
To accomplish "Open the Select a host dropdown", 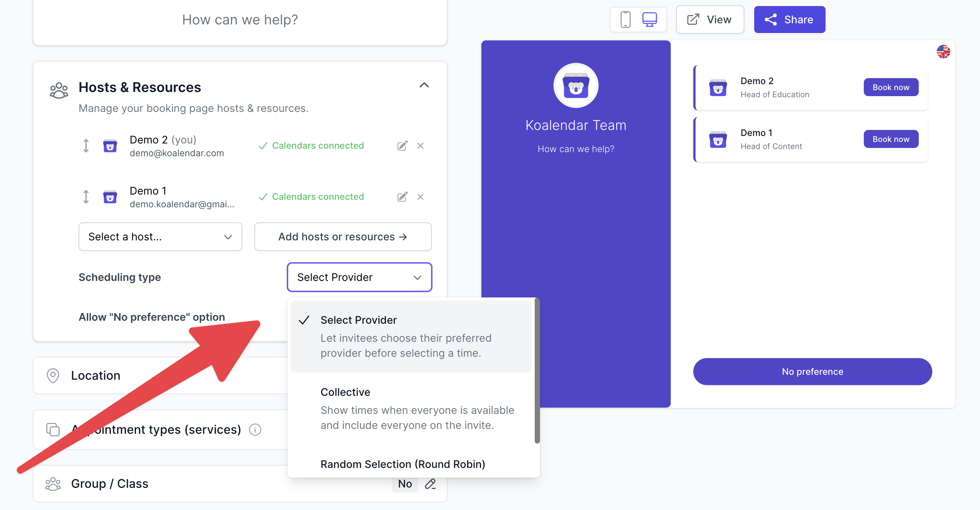I will (160, 237).
